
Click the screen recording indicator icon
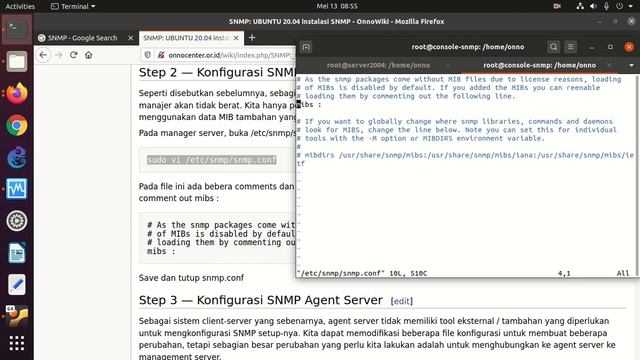tap(557, 6)
